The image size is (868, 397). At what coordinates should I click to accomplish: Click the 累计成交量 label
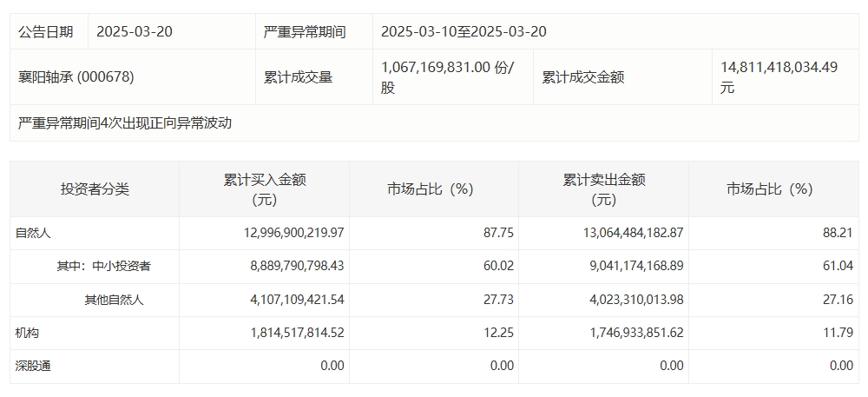coord(298,76)
